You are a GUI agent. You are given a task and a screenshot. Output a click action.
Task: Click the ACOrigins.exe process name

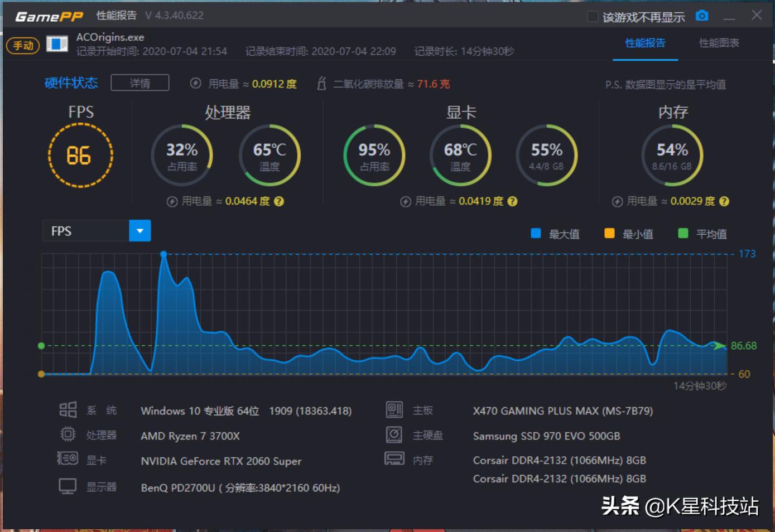pyautogui.click(x=109, y=37)
